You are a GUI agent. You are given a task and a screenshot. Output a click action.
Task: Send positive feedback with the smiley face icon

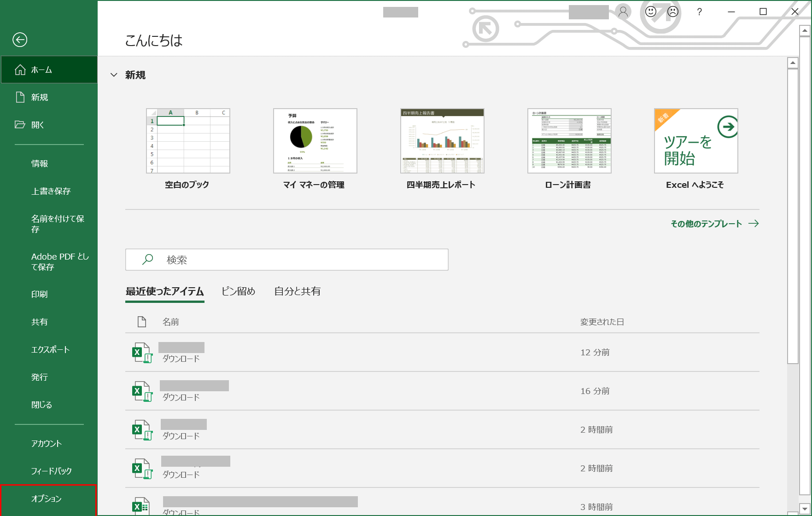pyautogui.click(x=651, y=12)
